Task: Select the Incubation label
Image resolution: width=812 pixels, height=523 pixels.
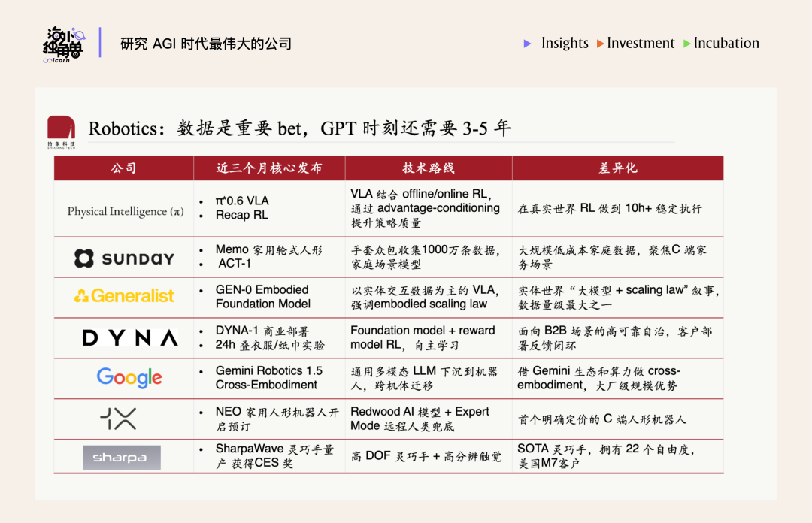Action: [726, 44]
